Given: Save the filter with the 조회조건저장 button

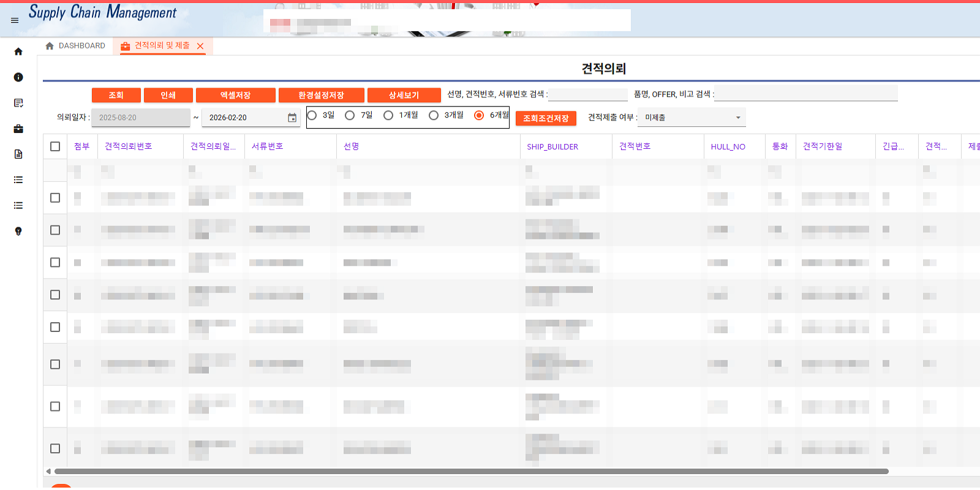Looking at the screenshot, I should coord(546,118).
